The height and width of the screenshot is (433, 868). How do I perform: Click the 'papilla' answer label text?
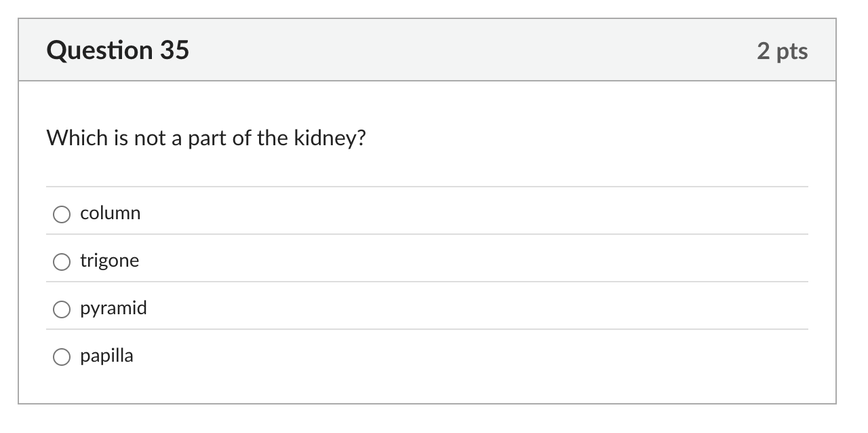click(x=106, y=356)
